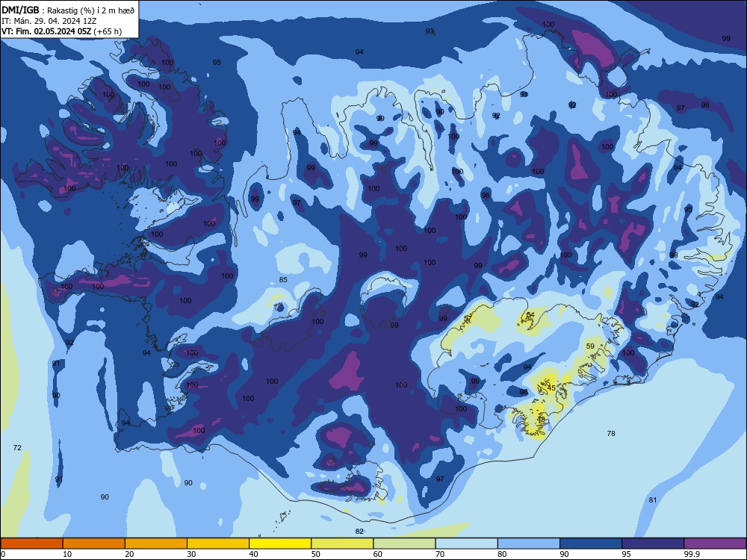The width and height of the screenshot is (747, 560).
Task: Click the purple above-99.9 legend swatch
Action: tap(715, 544)
